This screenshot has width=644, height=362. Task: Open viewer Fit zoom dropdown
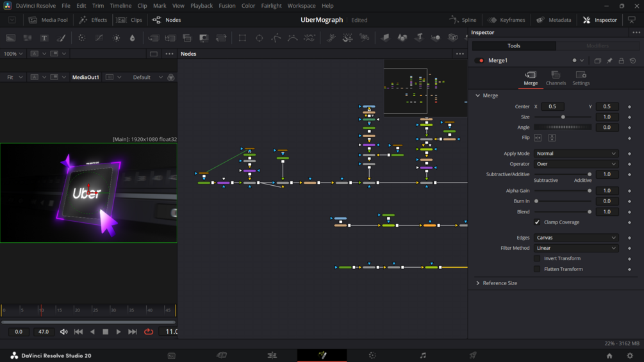(x=14, y=77)
